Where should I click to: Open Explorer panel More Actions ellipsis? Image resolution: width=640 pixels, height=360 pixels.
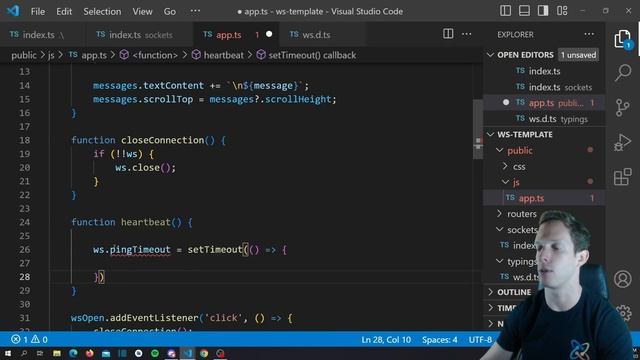[x=589, y=34]
